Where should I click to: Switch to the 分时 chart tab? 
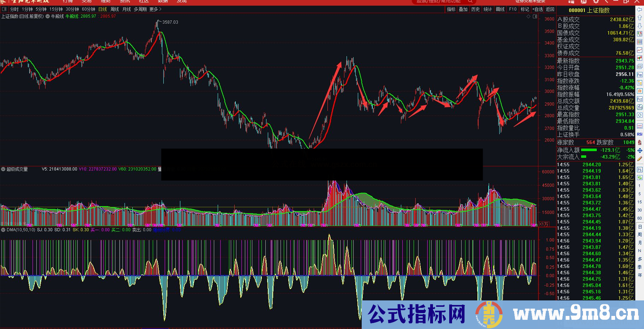pos(14,10)
